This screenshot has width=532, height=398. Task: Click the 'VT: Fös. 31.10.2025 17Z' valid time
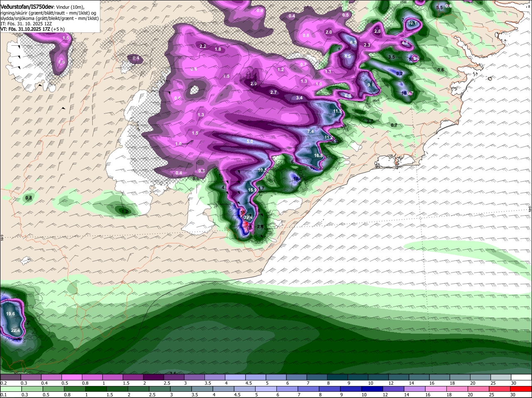coord(26,29)
